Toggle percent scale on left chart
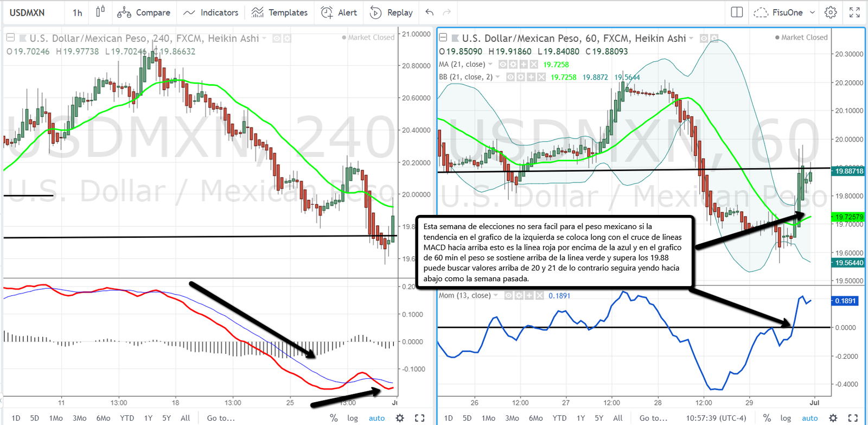868x425 pixels. tap(334, 418)
